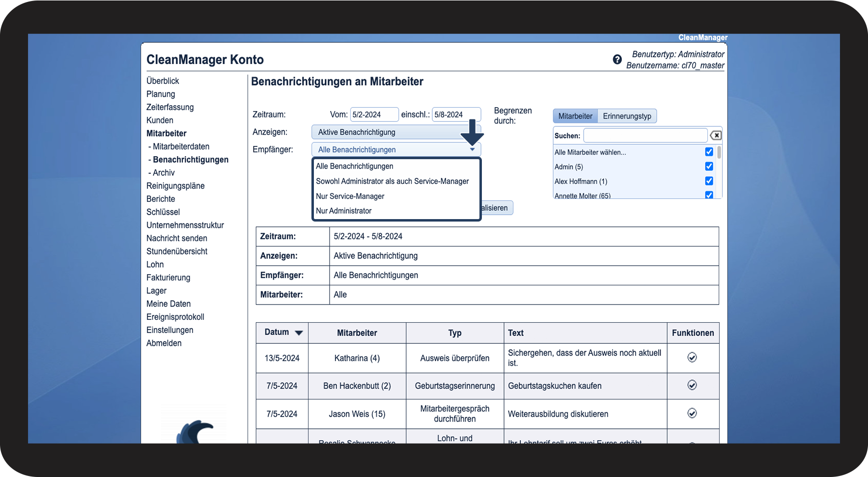
Task: Click the Suchen search input field
Action: [645, 136]
